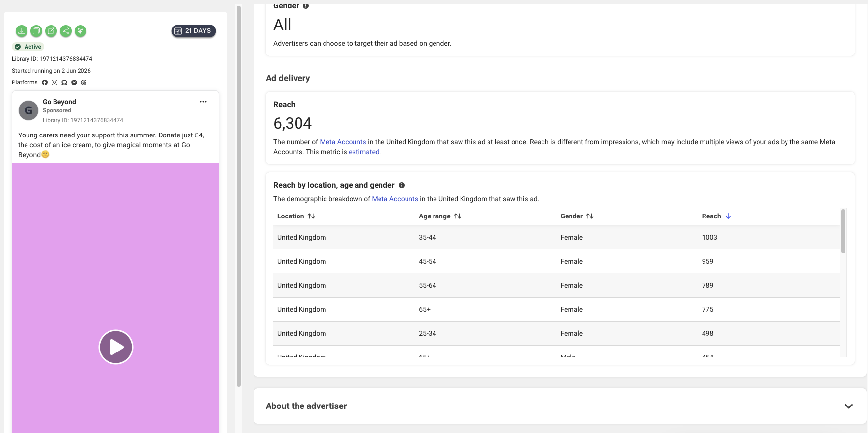Viewport: 868px width, 433px height.
Task: Select the 35-44 age range cell
Action: click(428, 237)
